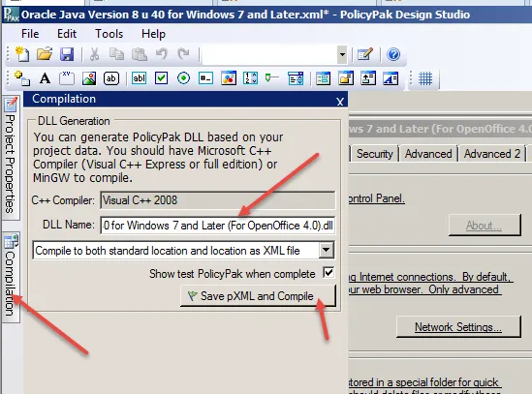The height and width of the screenshot is (394, 532).
Task: Pick the checkbox control tool icon
Action: pyautogui.click(x=161, y=78)
